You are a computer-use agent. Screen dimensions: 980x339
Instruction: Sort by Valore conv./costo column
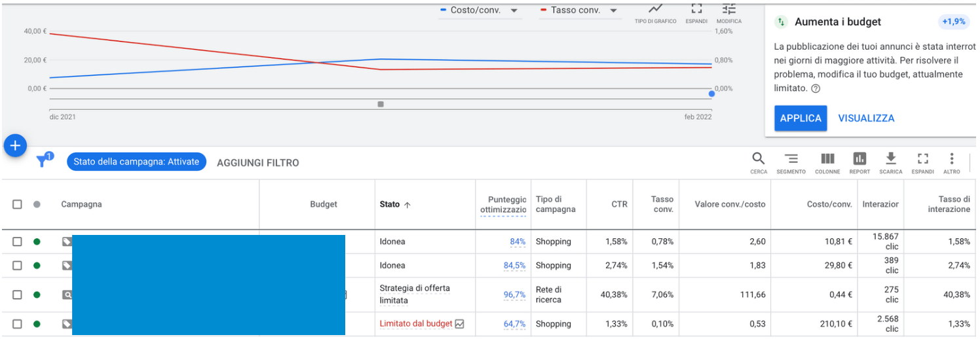tap(730, 204)
